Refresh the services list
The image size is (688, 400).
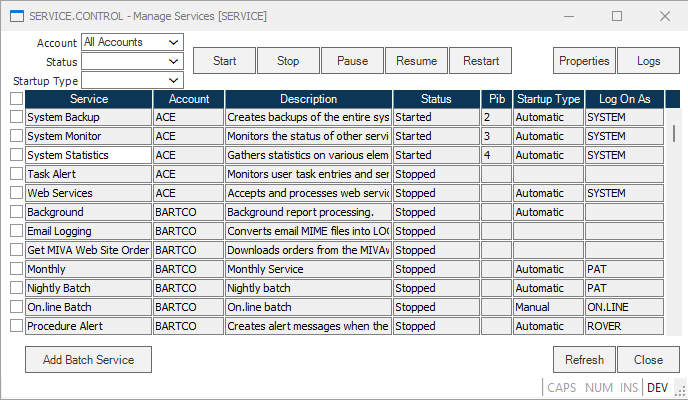pyautogui.click(x=584, y=360)
